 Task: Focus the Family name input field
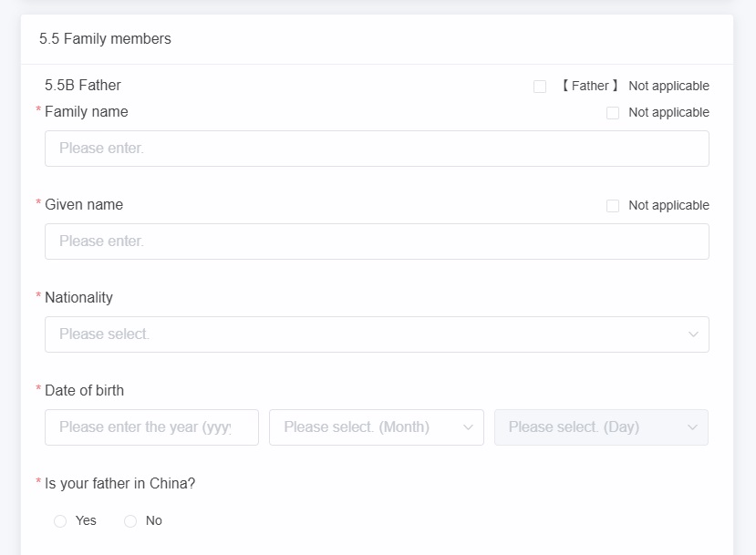coord(377,149)
